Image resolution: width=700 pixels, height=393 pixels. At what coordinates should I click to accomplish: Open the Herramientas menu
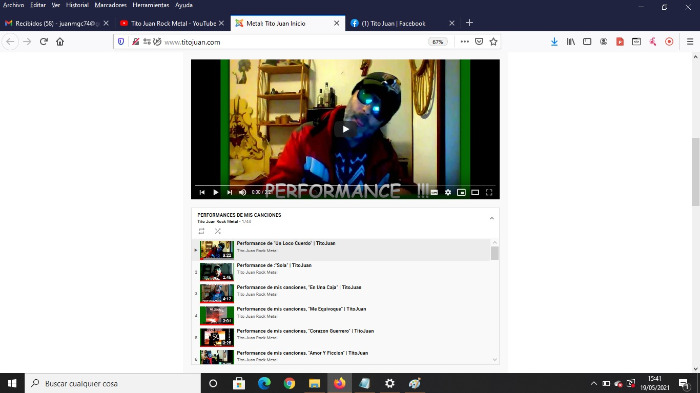151,5
